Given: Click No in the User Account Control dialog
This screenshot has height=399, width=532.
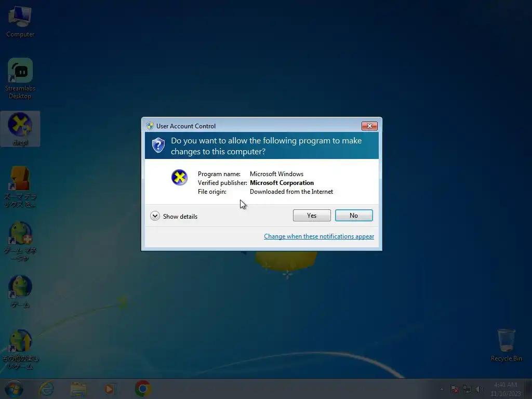Looking at the screenshot, I should click(x=354, y=216).
